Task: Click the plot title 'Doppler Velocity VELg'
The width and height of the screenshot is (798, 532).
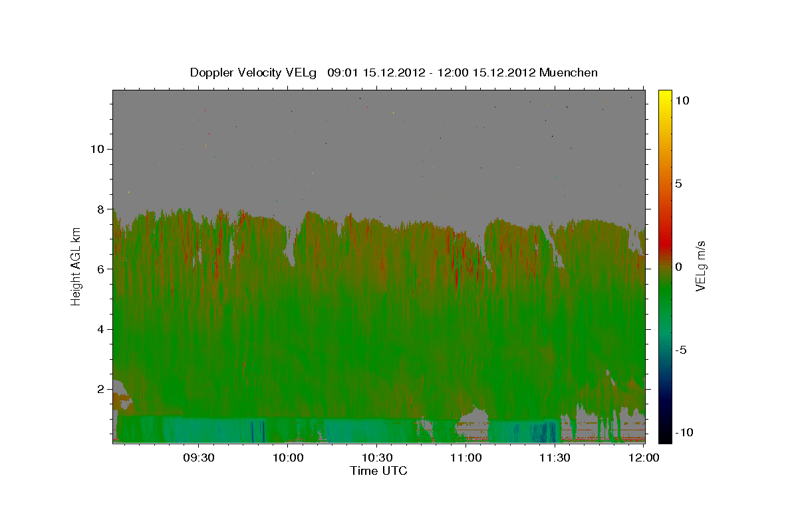Action: click(x=254, y=72)
